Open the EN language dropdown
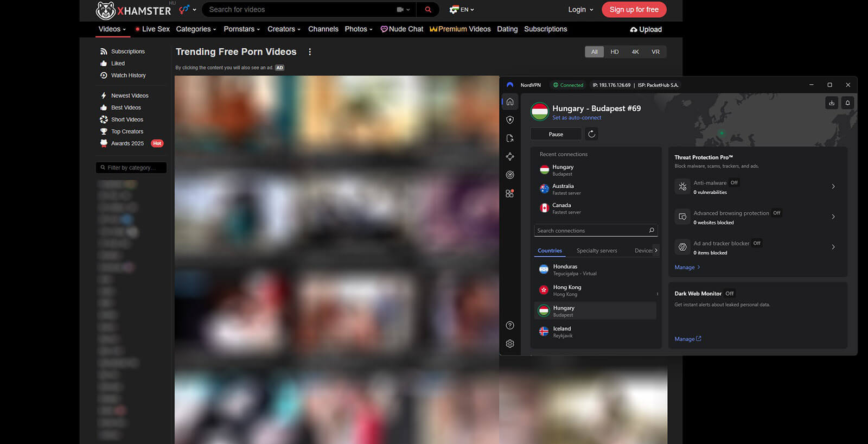The image size is (868, 444). coord(462,9)
